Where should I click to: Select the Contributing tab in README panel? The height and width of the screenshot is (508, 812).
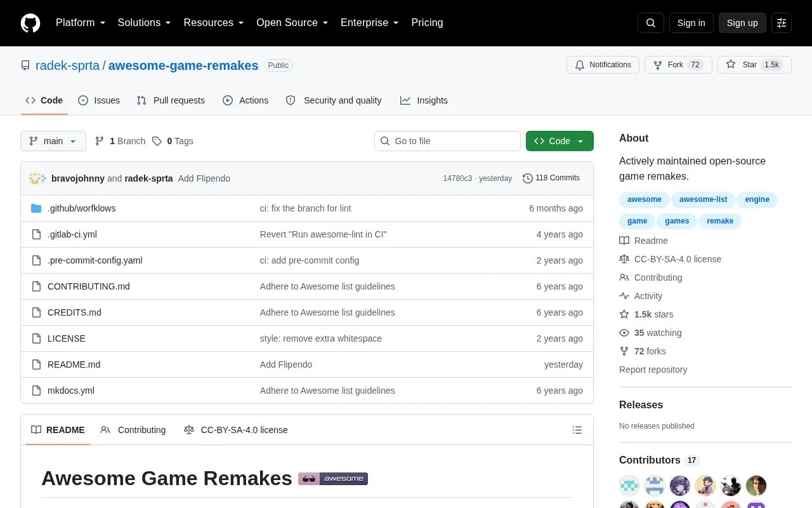click(x=133, y=430)
